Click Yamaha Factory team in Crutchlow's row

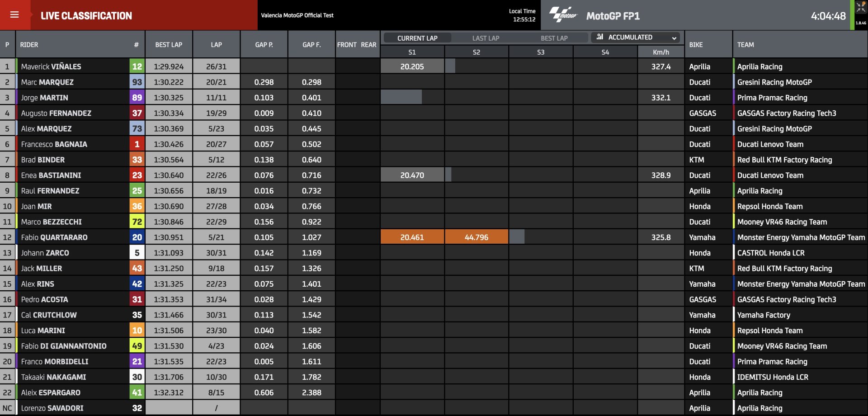[764, 315]
